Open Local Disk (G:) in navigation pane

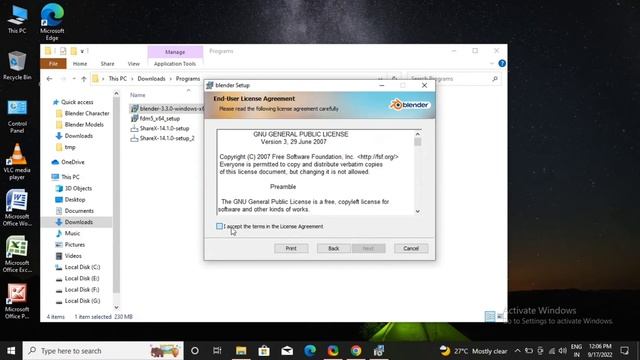pyautogui.click(x=78, y=301)
